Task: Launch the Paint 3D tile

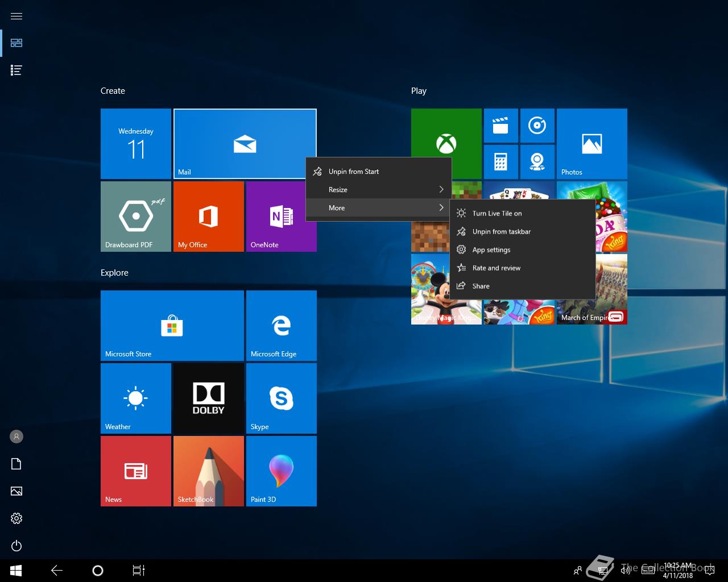Action: 282,471
